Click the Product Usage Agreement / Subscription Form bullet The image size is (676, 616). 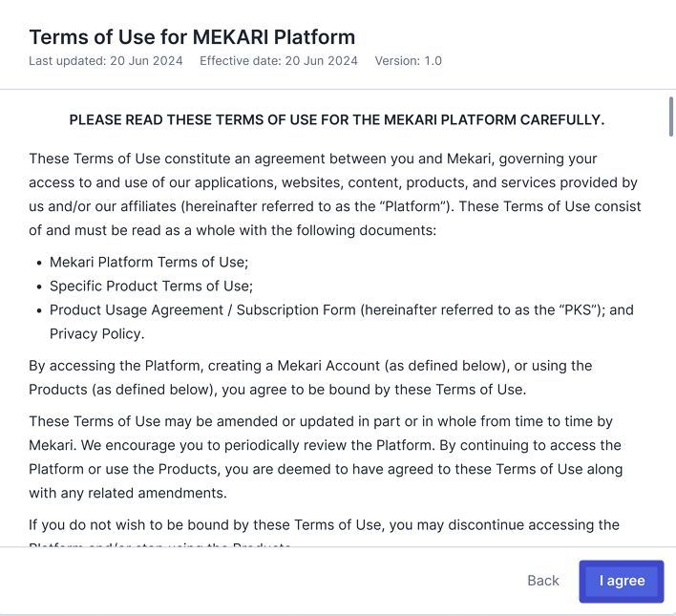[341, 309]
